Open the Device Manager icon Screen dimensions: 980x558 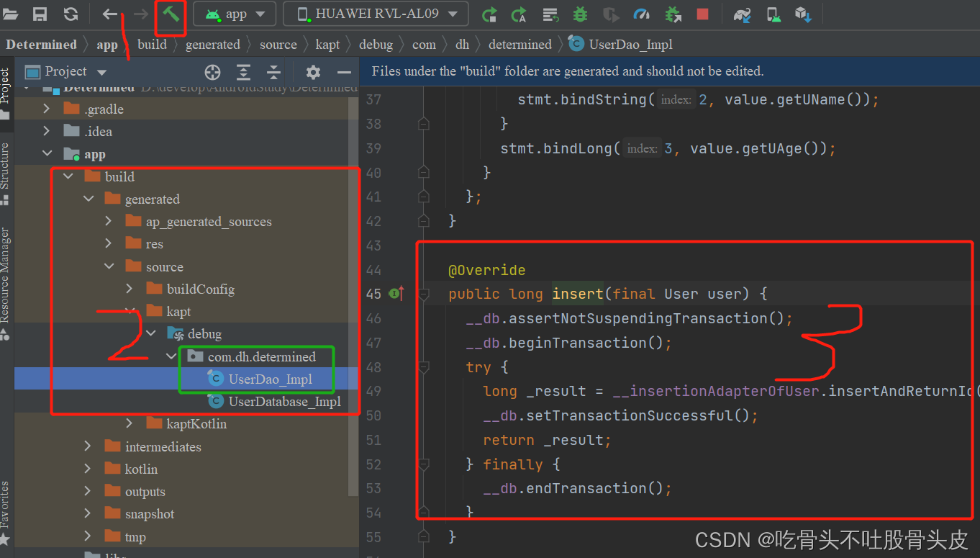click(x=773, y=14)
